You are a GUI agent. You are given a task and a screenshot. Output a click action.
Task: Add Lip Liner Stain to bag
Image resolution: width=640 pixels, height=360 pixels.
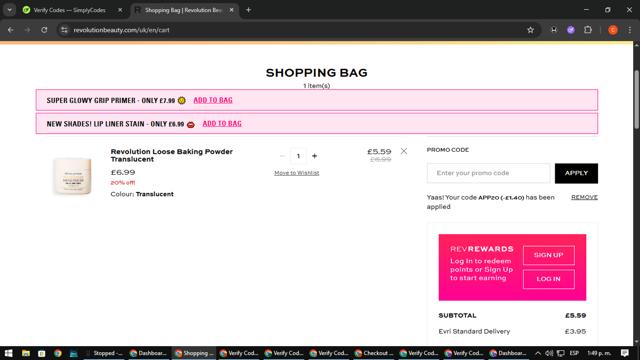(222, 123)
